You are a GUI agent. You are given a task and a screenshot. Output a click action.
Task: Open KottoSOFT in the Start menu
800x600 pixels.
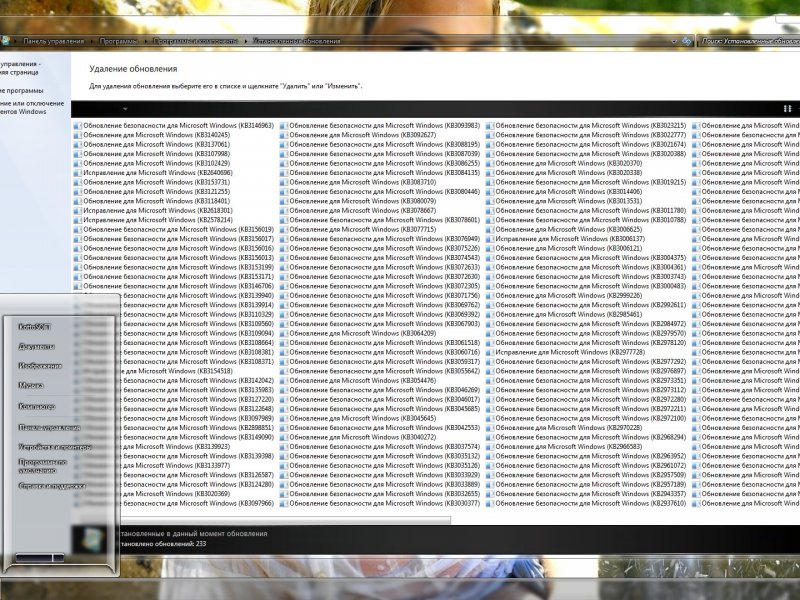coord(35,327)
